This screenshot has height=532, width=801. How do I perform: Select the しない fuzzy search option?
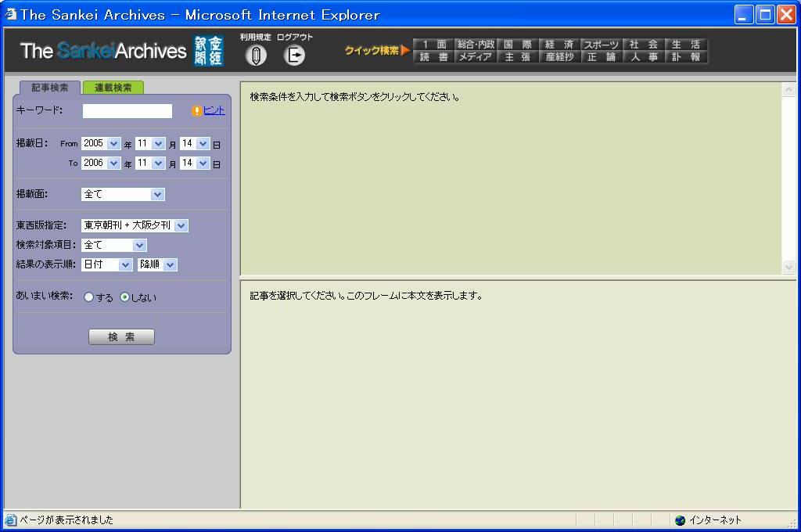tap(124, 297)
